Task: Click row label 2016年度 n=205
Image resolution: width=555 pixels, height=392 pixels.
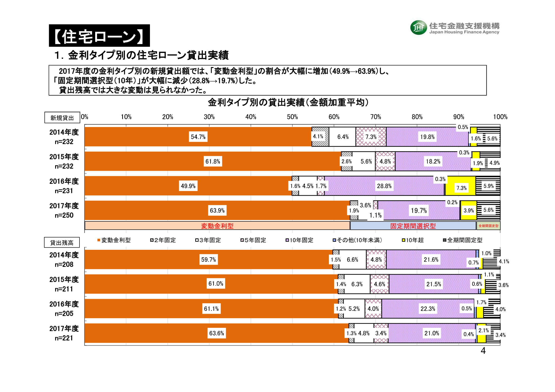Action: (x=64, y=309)
